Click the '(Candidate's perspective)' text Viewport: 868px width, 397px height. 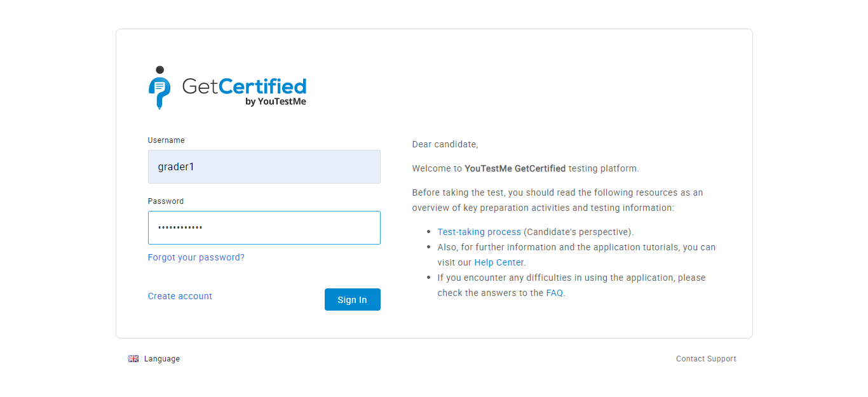pyautogui.click(x=578, y=232)
